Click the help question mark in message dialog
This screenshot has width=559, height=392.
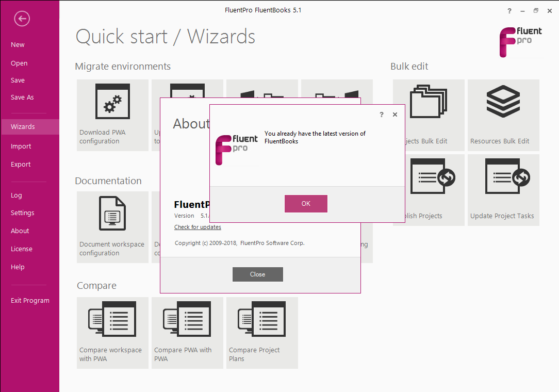point(382,115)
